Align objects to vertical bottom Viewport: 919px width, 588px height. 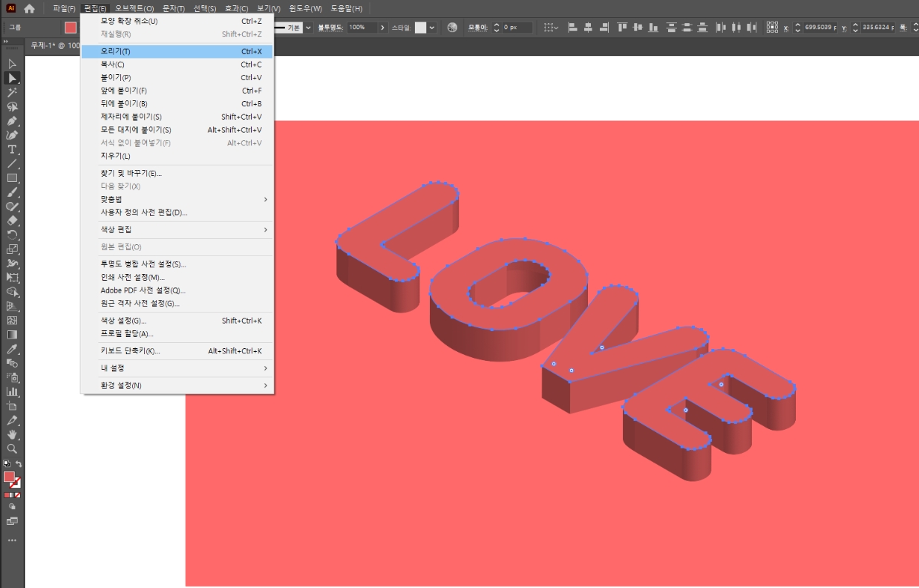[653, 27]
